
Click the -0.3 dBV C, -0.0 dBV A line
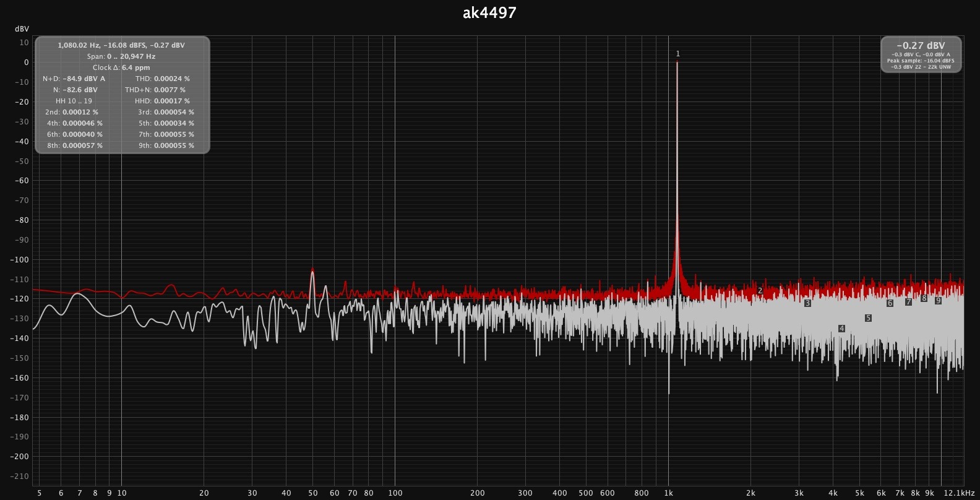pyautogui.click(x=921, y=54)
